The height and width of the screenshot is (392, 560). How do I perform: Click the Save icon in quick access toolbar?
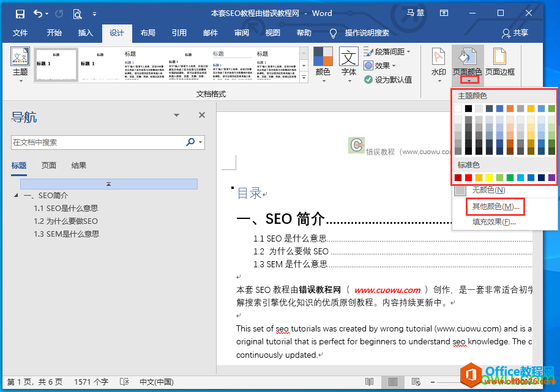click(x=20, y=14)
